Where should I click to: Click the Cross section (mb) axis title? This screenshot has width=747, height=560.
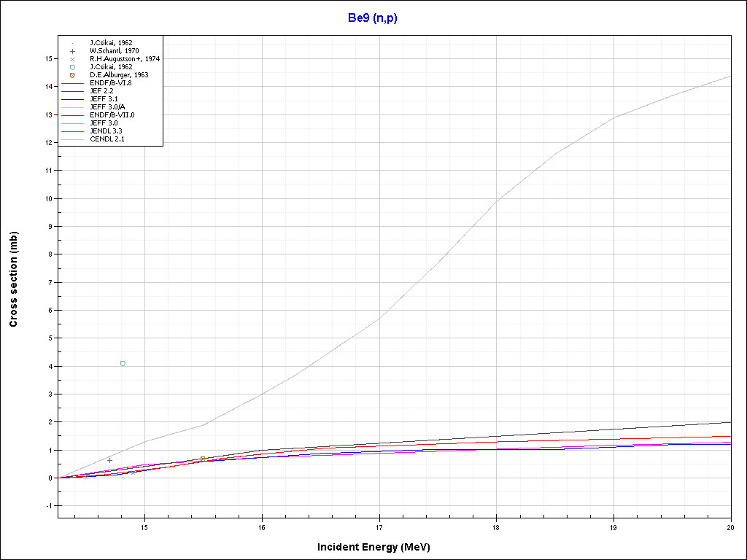14,280
